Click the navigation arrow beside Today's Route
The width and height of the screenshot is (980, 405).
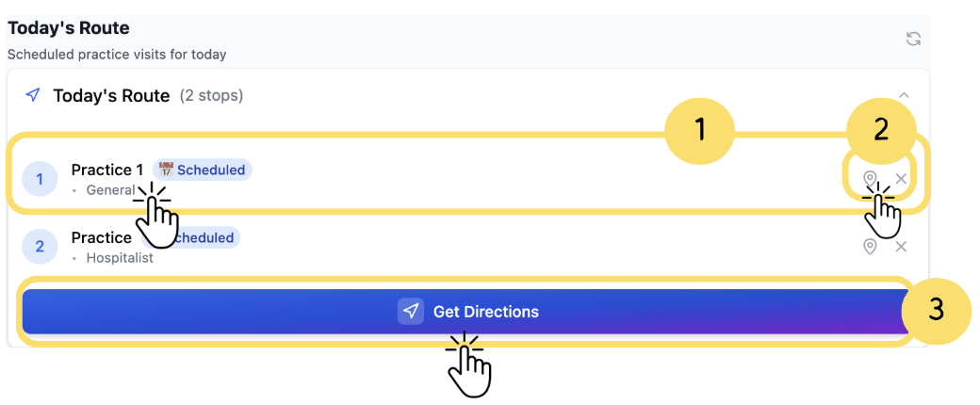pos(33,95)
